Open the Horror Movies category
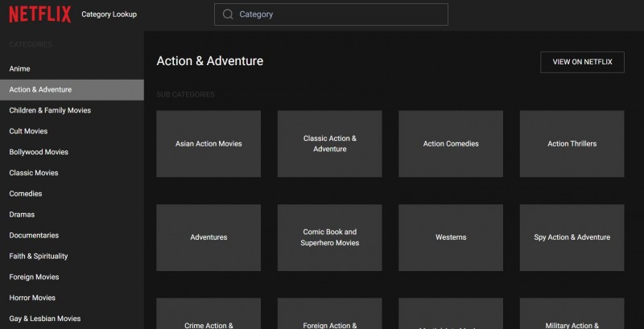This screenshot has height=329, width=644. tap(32, 298)
